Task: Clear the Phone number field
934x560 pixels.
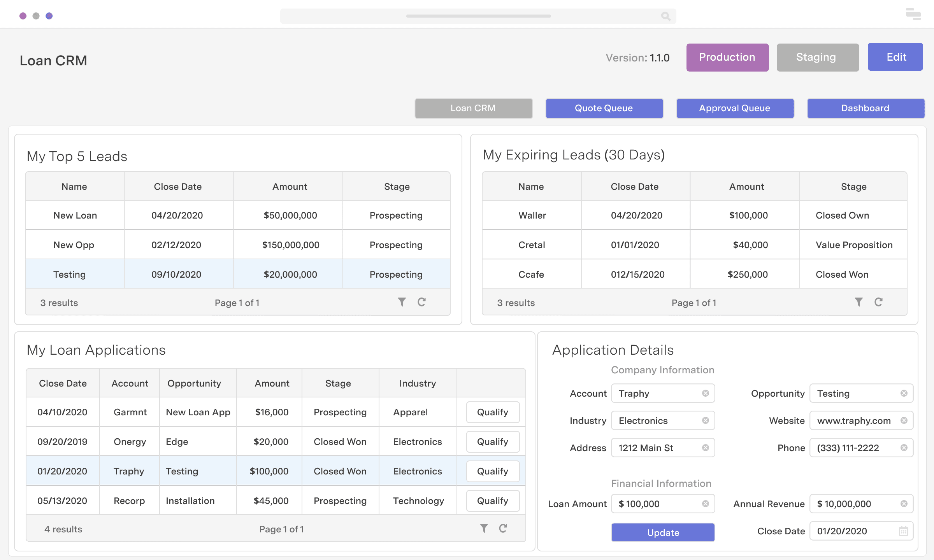Action: click(x=904, y=448)
